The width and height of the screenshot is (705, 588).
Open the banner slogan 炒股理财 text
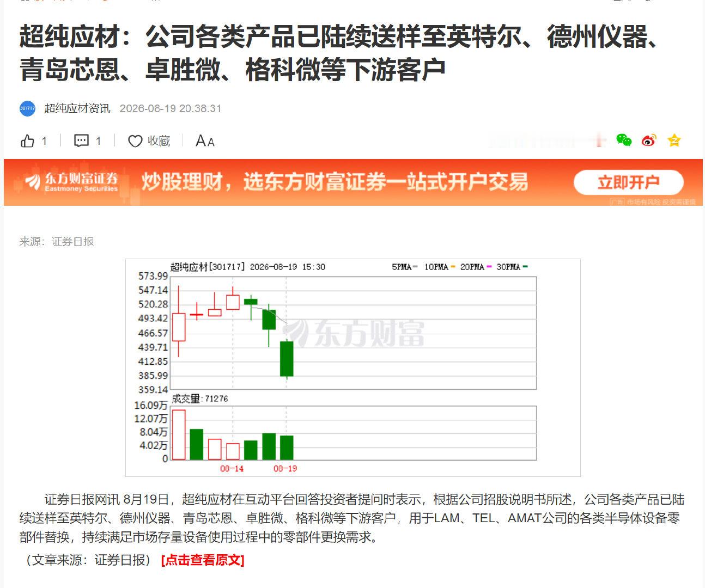pos(335,182)
